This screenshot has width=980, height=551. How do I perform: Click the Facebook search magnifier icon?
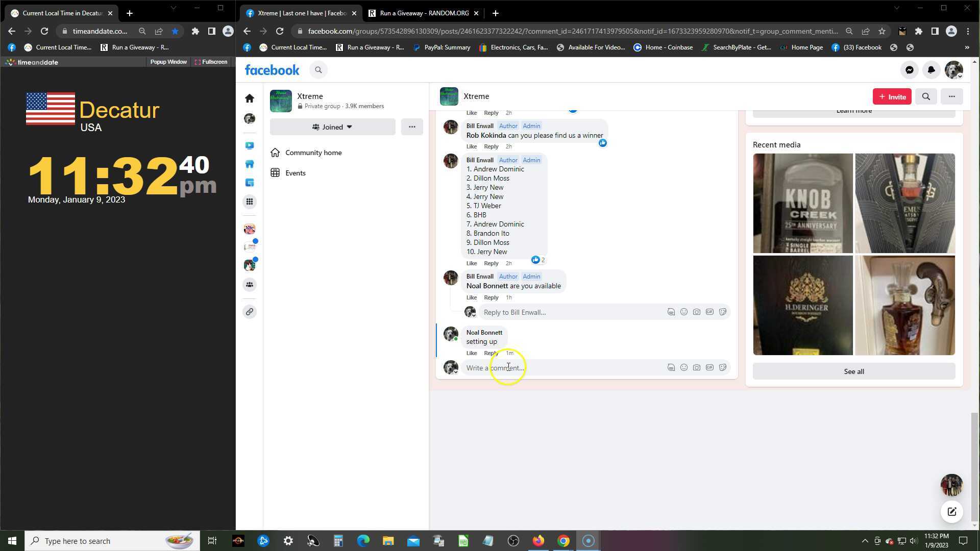318,70
